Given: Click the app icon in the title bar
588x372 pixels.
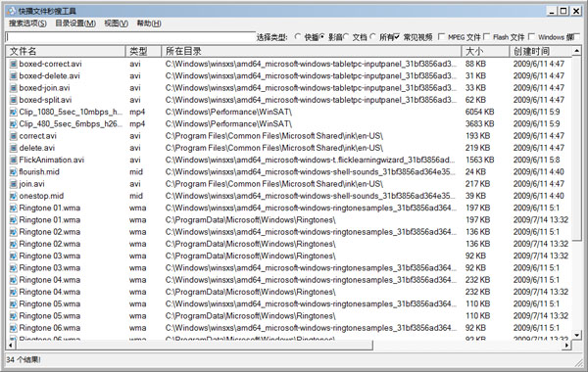Looking at the screenshot, I should click(x=11, y=11).
